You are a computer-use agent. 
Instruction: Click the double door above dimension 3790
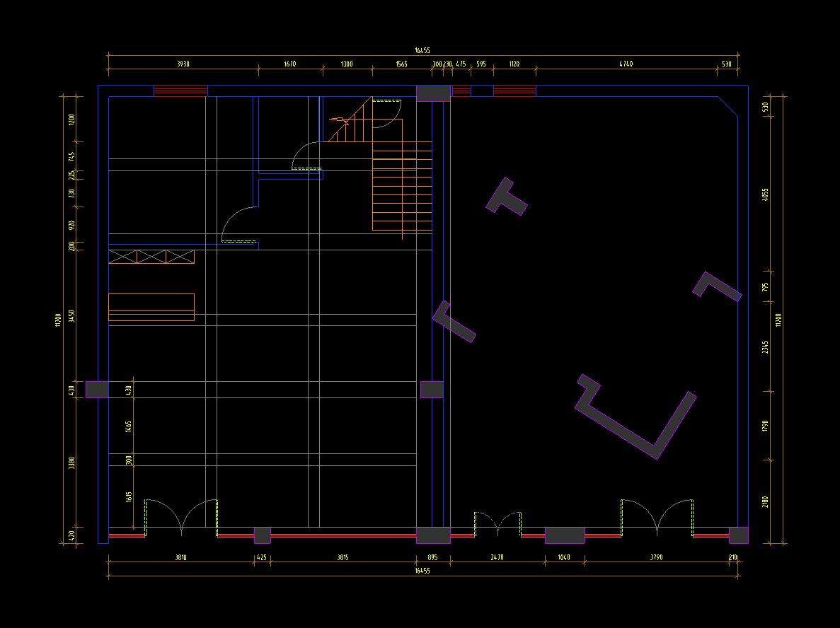(x=657, y=516)
